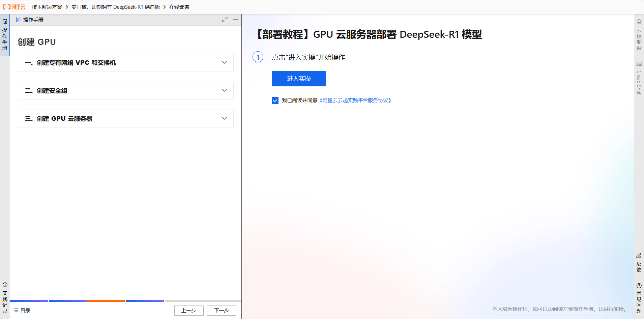
Task: Click the last gray progress segment
Action: coord(222,301)
